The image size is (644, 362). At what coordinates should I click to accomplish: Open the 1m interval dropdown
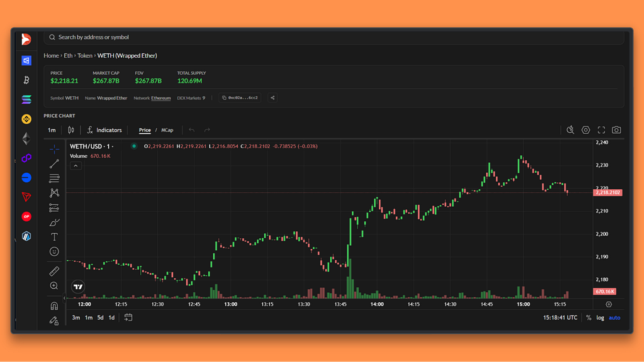[x=52, y=130]
